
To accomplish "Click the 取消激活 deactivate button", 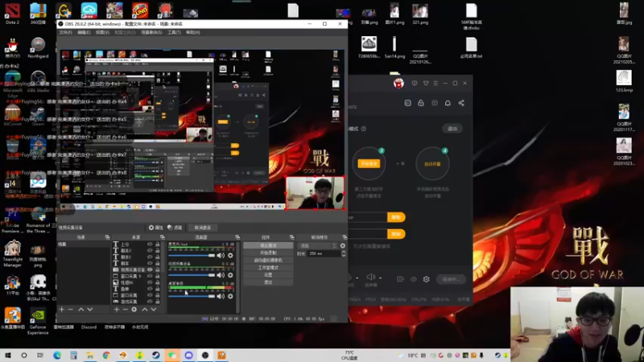I will coord(203,228).
